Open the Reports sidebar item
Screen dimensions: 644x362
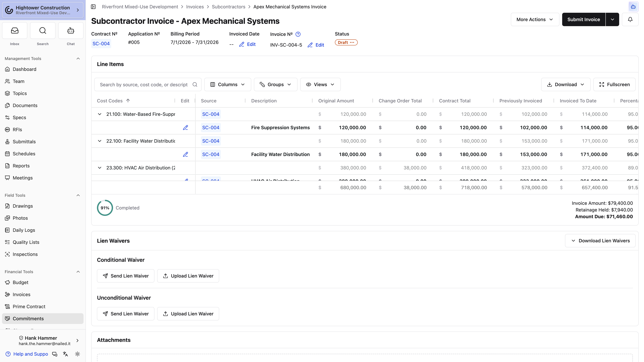point(43,166)
